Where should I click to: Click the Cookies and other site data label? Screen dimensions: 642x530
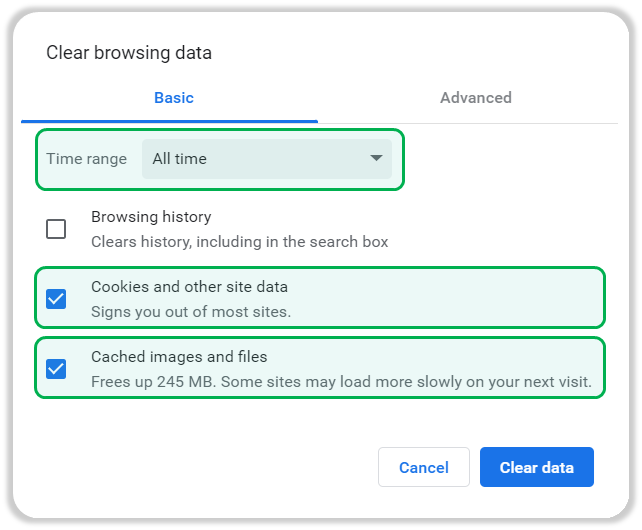click(x=189, y=287)
